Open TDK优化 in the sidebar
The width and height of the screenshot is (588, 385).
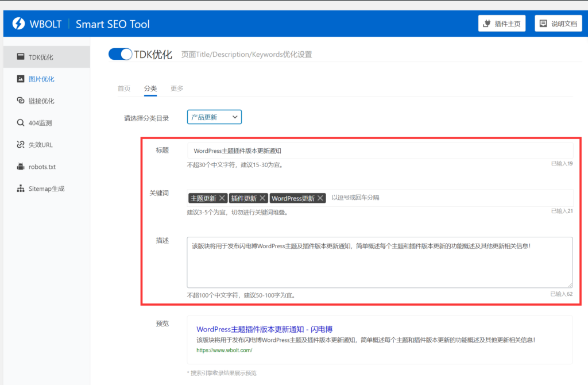[41, 57]
